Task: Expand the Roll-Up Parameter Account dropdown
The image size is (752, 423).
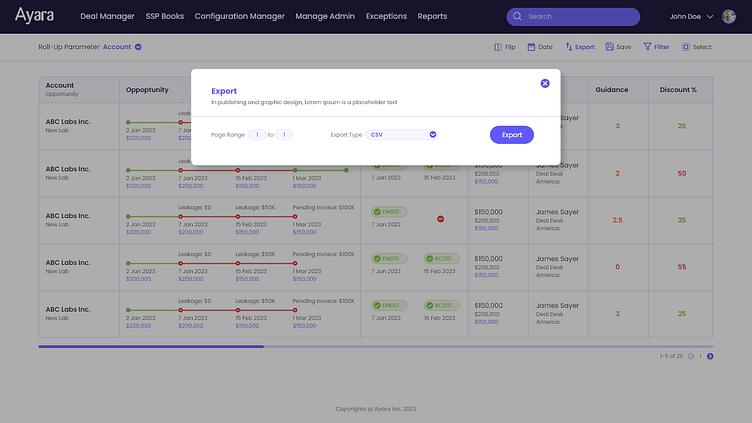Action: pyautogui.click(x=138, y=47)
